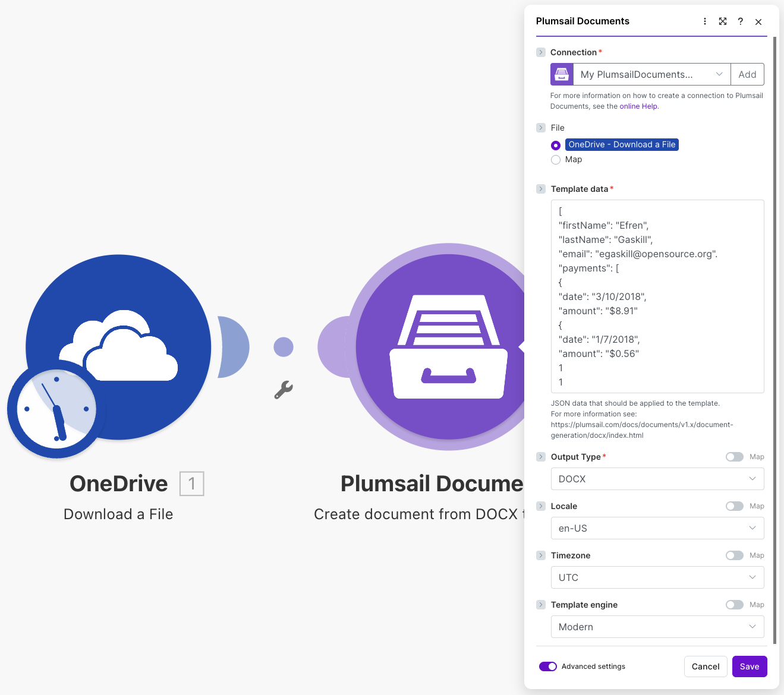Open the three-dot panel options menu

[705, 21]
